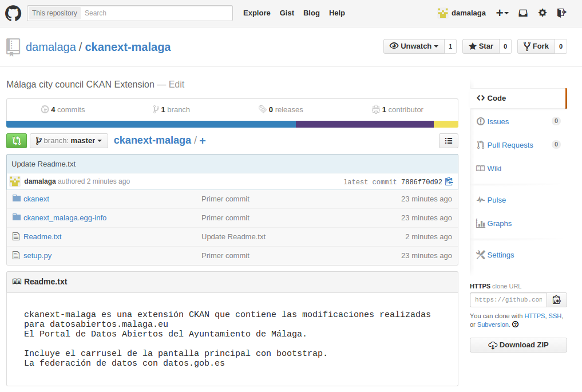Star this repository

pyautogui.click(x=481, y=46)
